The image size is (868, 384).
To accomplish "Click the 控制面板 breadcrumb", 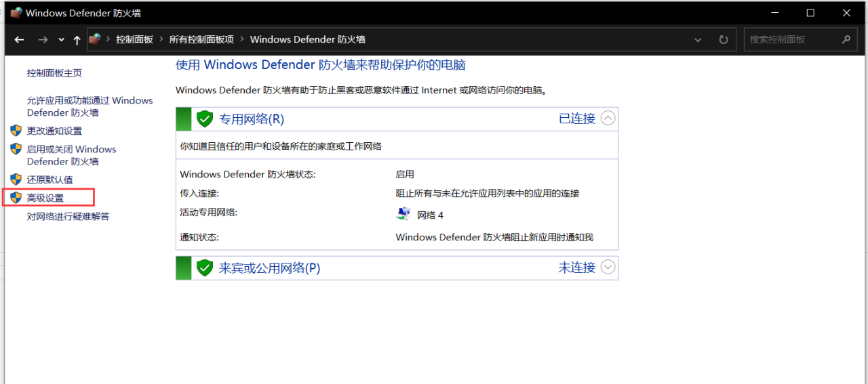I will (x=134, y=39).
